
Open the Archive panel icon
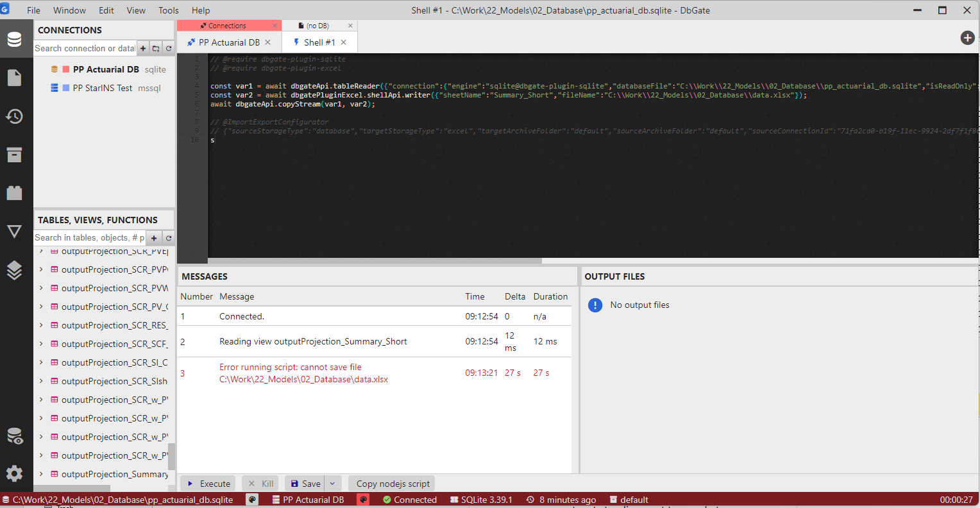tap(14, 155)
